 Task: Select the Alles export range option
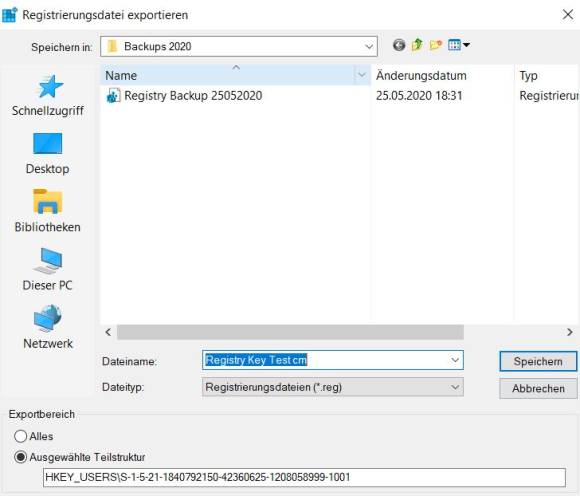click(20, 436)
